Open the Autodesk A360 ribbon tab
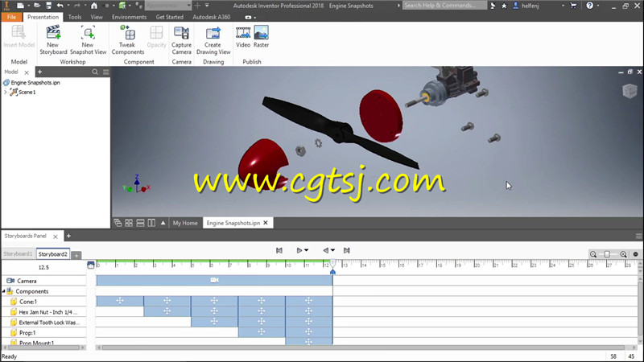Viewport: 644px width, 362px height. point(212,17)
